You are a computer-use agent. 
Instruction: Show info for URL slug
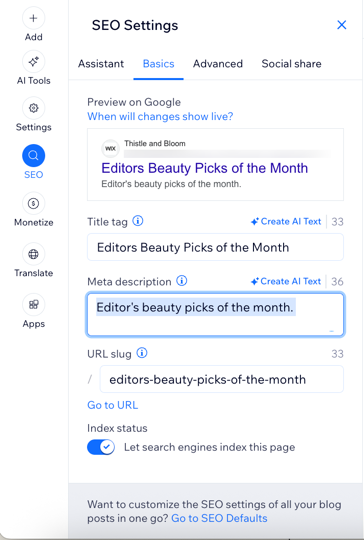pyautogui.click(x=142, y=353)
